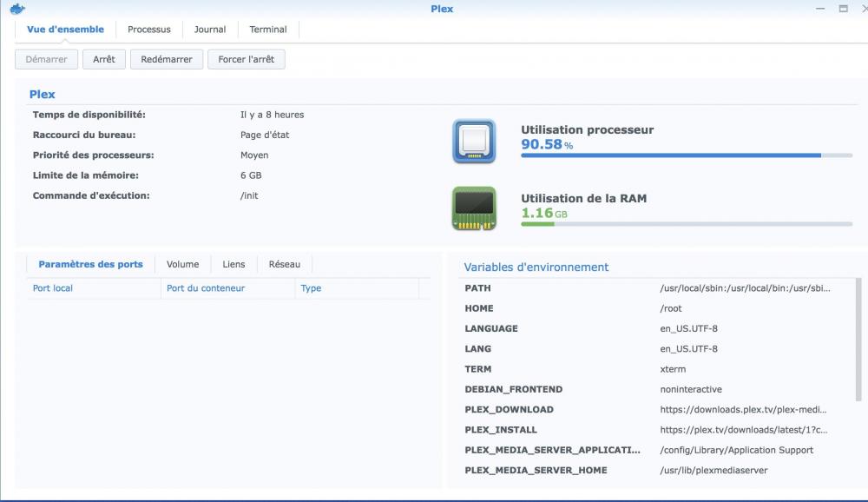
Task: Click the '6 GB' memory limit value
Action: (251, 175)
